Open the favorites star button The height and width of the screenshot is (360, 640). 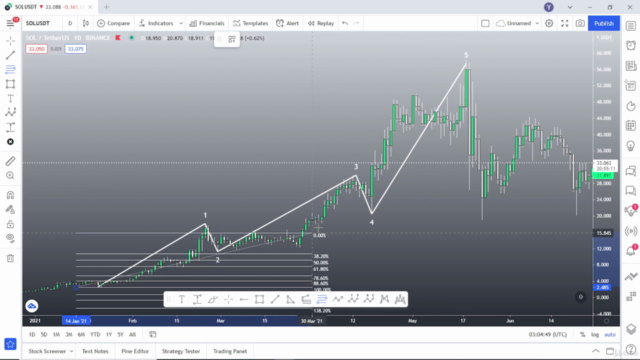[x=10, y=344]
